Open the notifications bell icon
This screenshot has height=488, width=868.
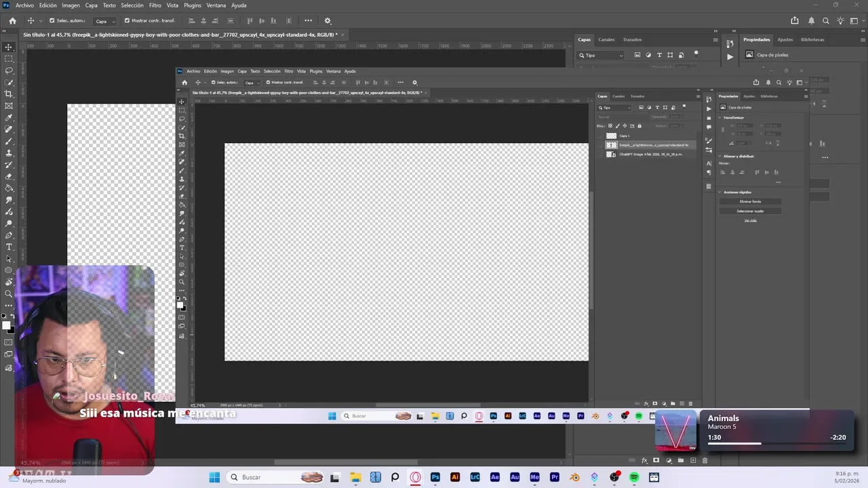click(x=811, y=21)
